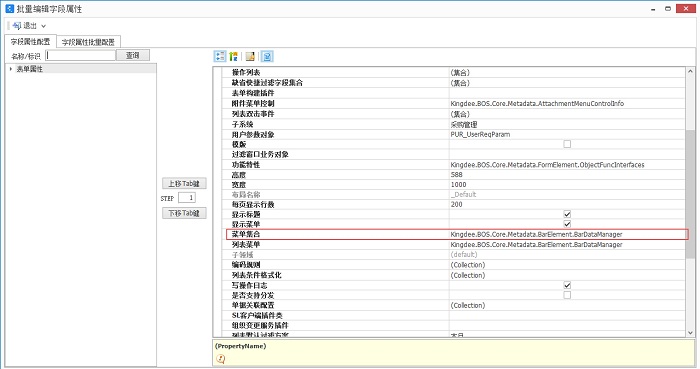Click the BarDataManager value of 菜单集合
Viewport: 700px width, 369px height.
(536, 234)
